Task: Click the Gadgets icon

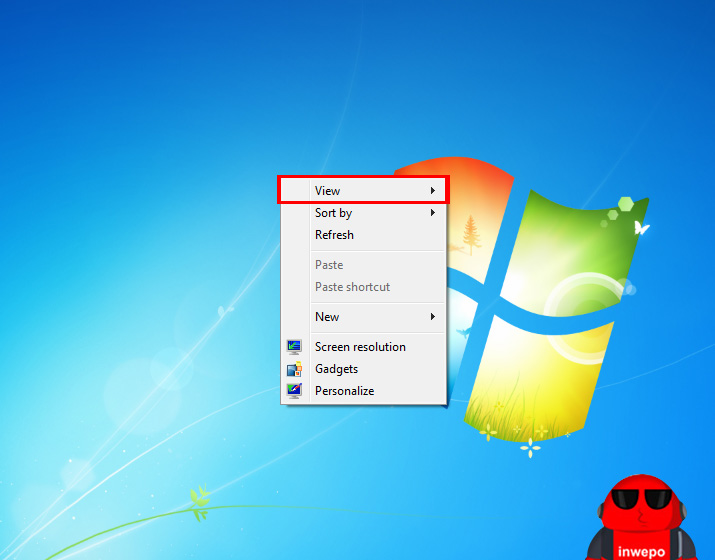Action: tap(294, 369)
